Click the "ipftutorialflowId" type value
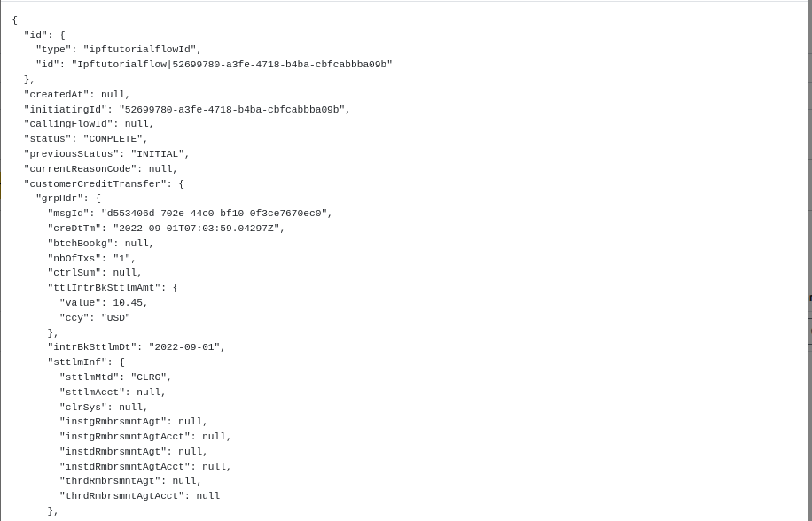 tap(139, 50)
